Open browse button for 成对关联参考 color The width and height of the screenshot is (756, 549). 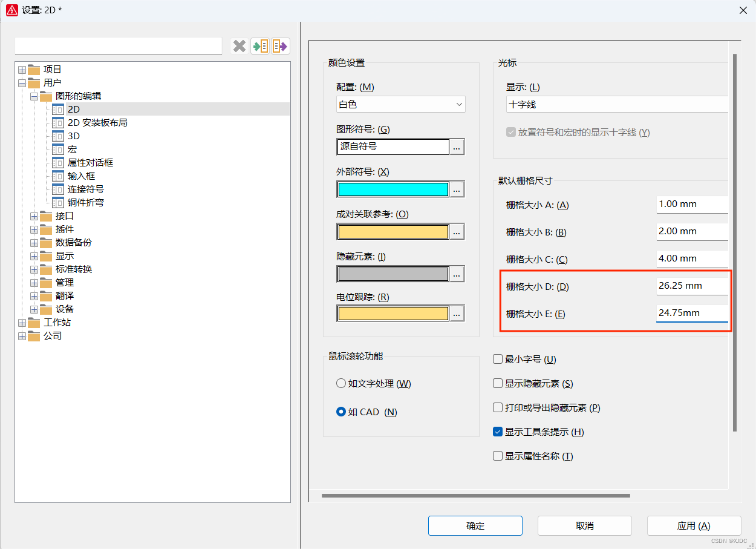(x=457, y=232)
